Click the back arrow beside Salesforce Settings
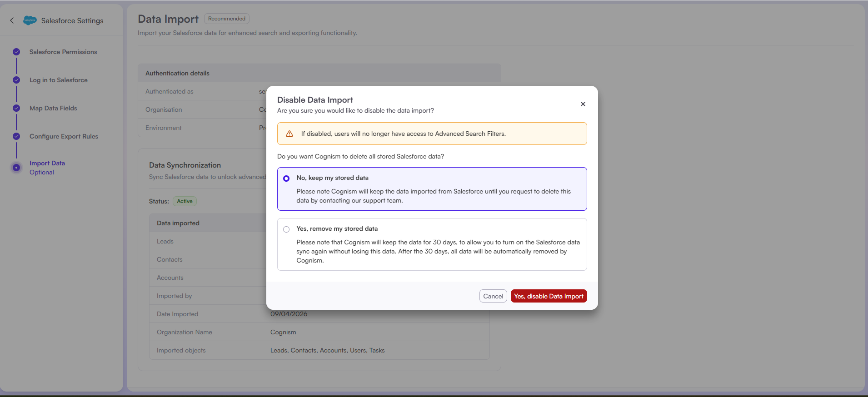The image size is (868, 397). click(x=12, y=20)
